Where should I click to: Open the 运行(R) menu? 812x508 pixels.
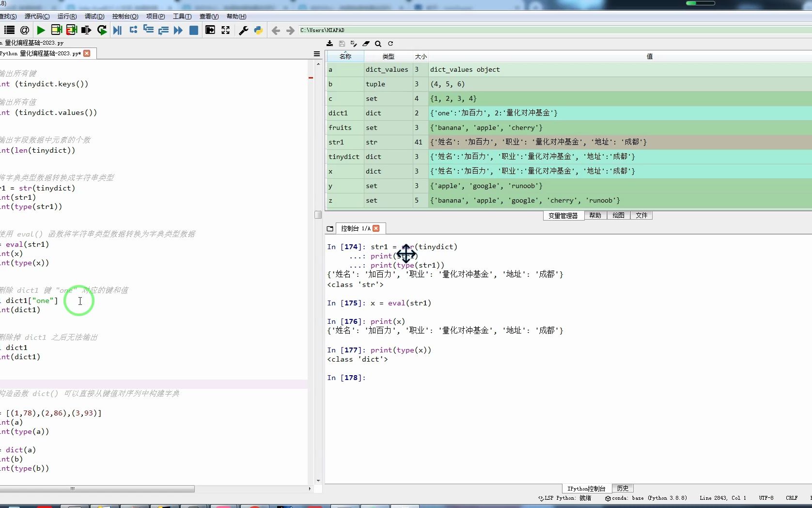[x=67, y=16]
